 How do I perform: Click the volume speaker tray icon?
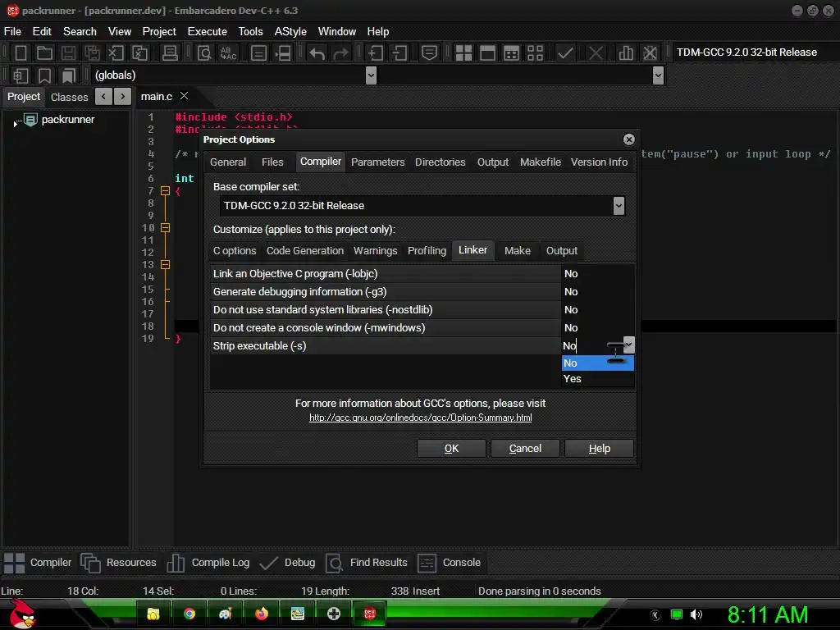pos(696,614)
